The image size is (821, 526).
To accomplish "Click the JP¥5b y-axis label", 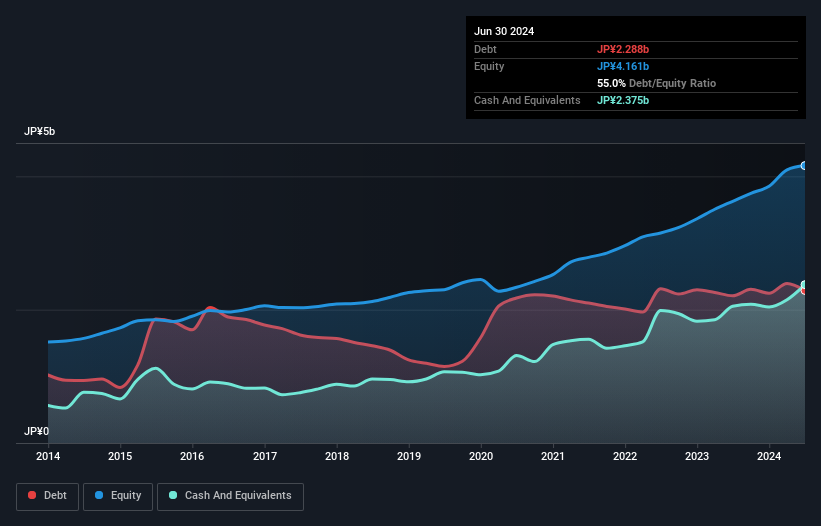I will (x=39, y=131).
